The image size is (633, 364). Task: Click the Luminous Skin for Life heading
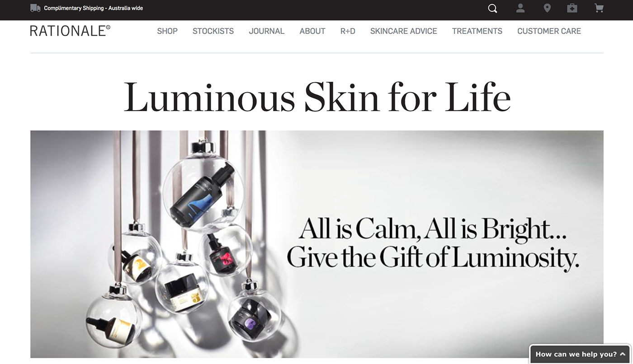click(x=317, y=97)
